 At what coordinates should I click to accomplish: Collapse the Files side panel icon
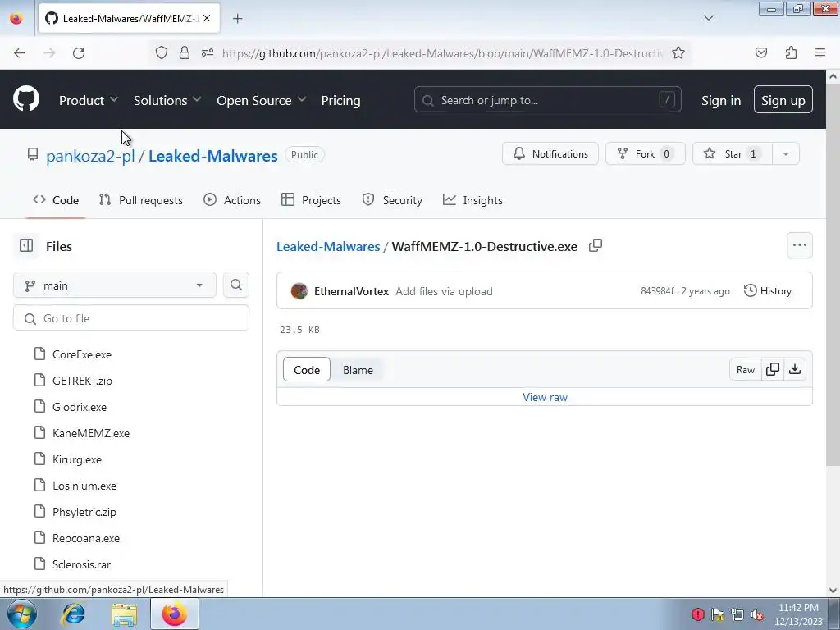coord(26,246)
